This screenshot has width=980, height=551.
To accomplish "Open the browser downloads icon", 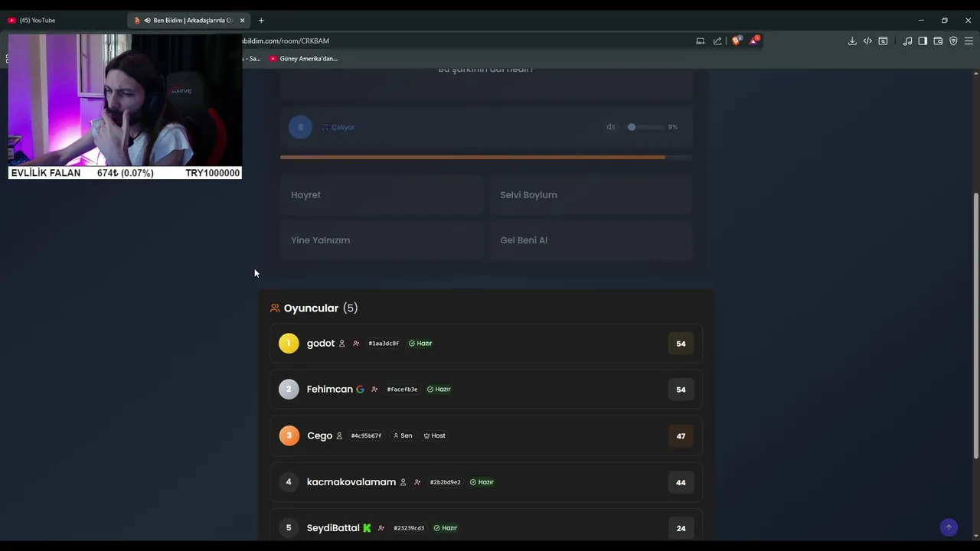I will tap(852, 41).
